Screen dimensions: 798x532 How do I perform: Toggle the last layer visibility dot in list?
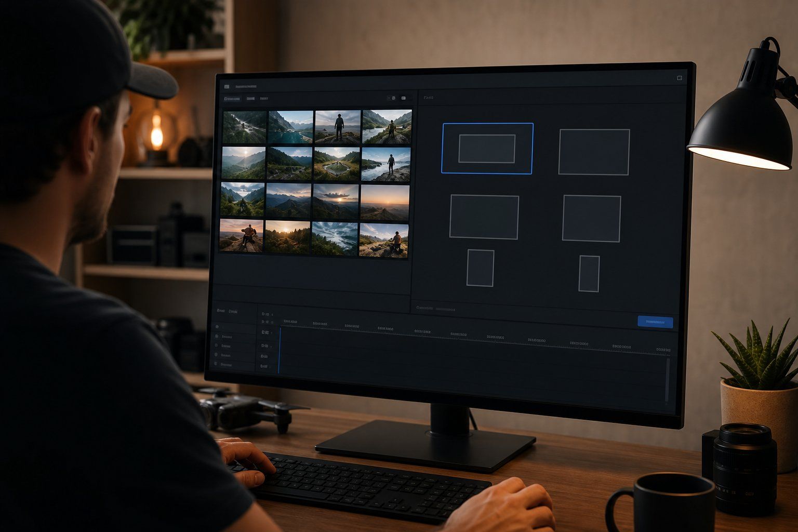[x=216, y=364]
